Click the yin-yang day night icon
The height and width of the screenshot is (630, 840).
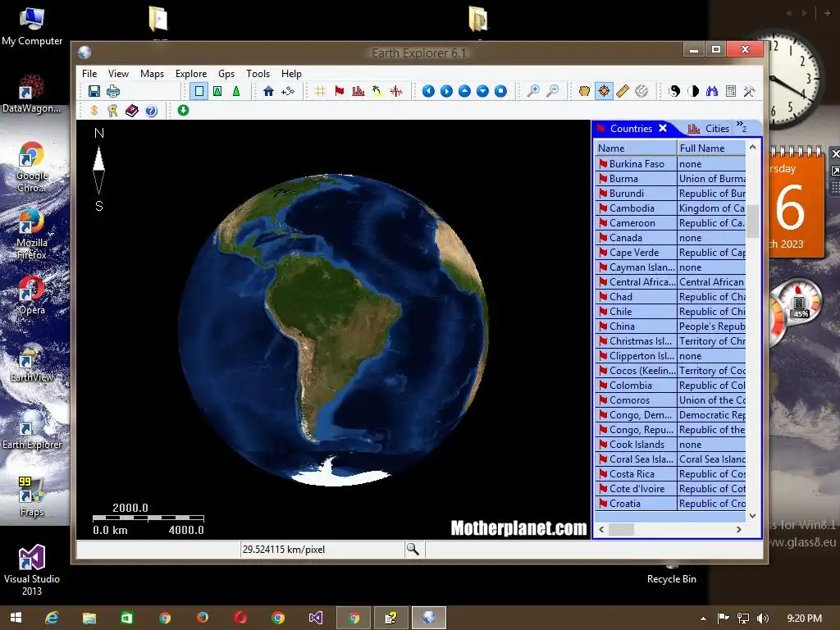tap(674, 91)
